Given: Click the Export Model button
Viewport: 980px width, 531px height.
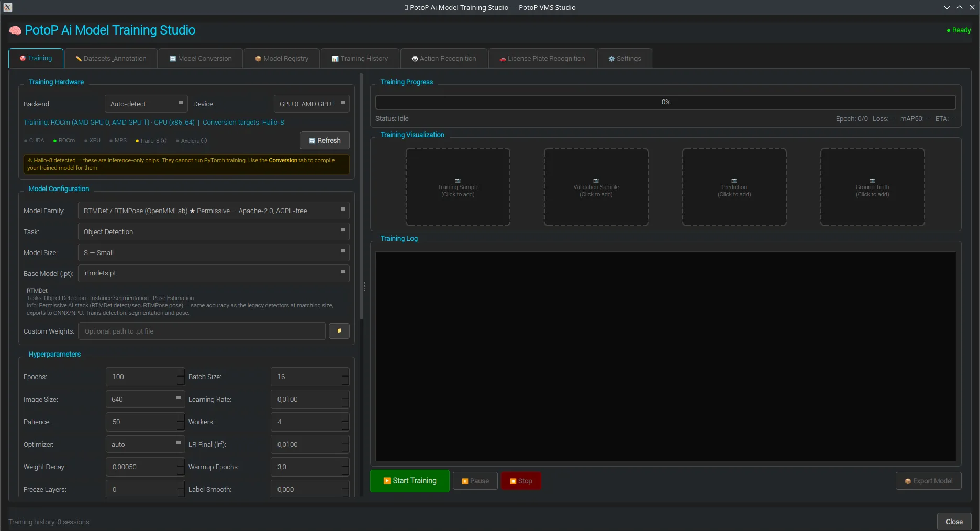Looking at the screenshot, I should pos(929,481).
